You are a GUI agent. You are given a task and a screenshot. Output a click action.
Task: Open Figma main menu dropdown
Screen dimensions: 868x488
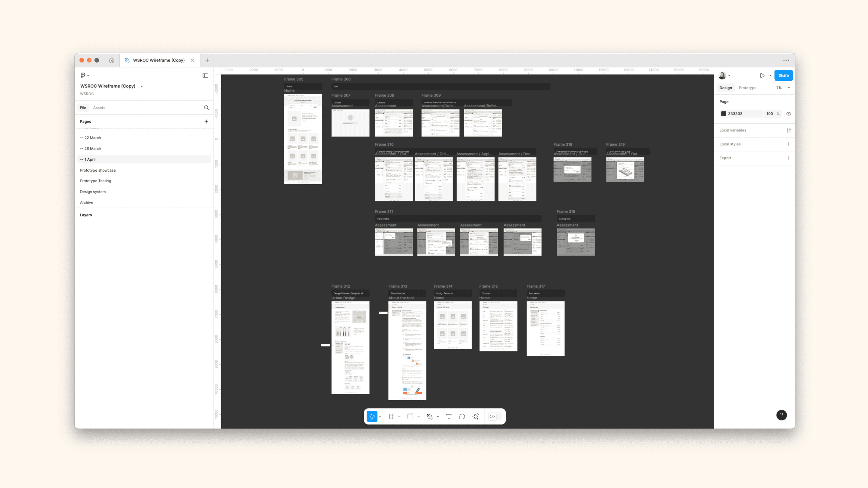point(84,75)
